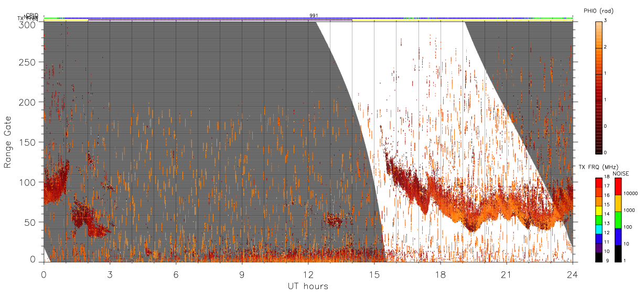Click the 'NOISE' legend title
The width and height of the screenshot is (644, 297).
(x=621, y=173)
